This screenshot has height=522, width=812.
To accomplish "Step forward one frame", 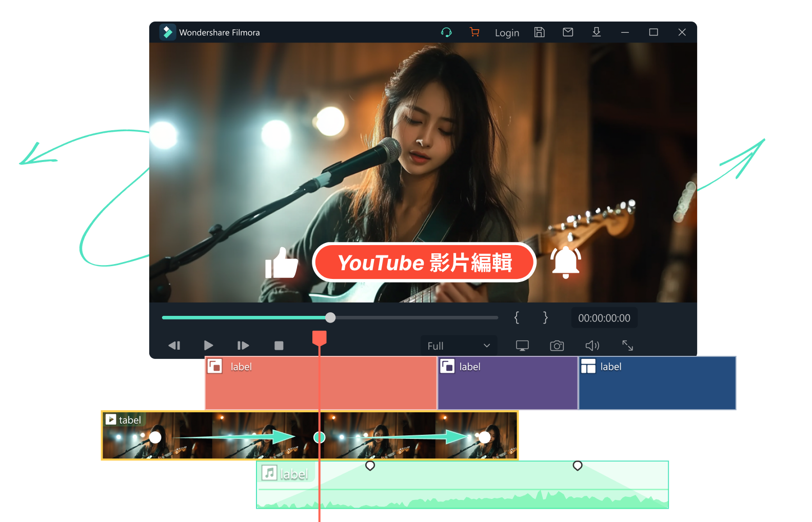I will pos(243,346).
